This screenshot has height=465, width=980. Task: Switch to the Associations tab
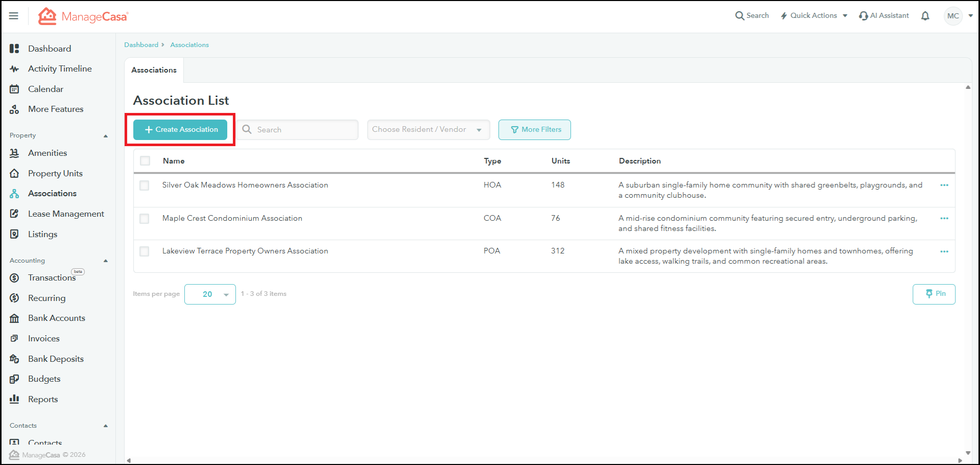pos(154,70)
